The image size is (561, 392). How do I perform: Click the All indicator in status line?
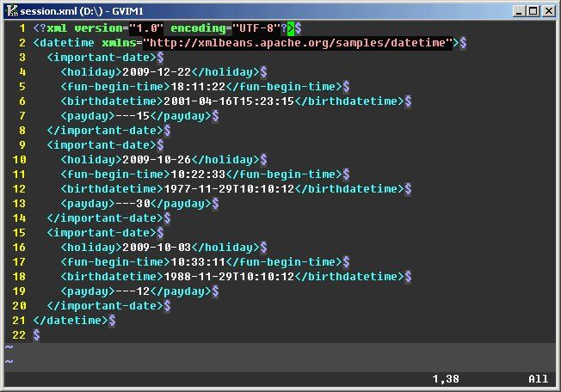538,379
